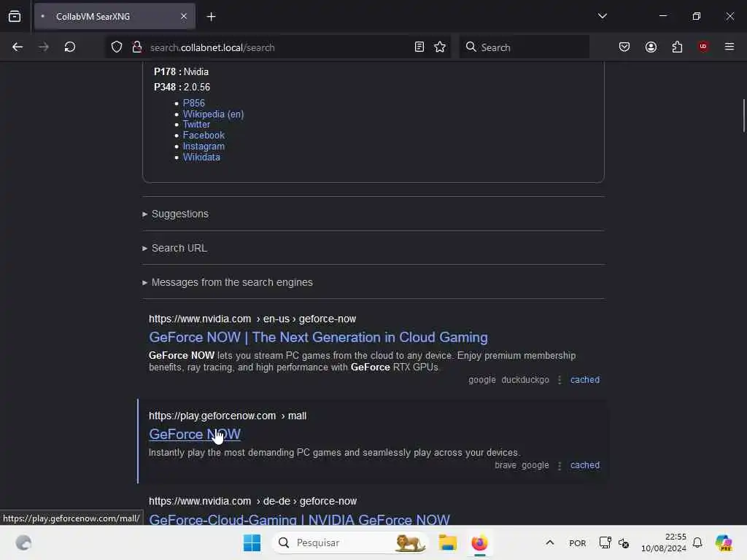Open the play.geforcenow.com GeForce NOW result
This screenshot has width=747, height=560.
[x=195, y=435]
